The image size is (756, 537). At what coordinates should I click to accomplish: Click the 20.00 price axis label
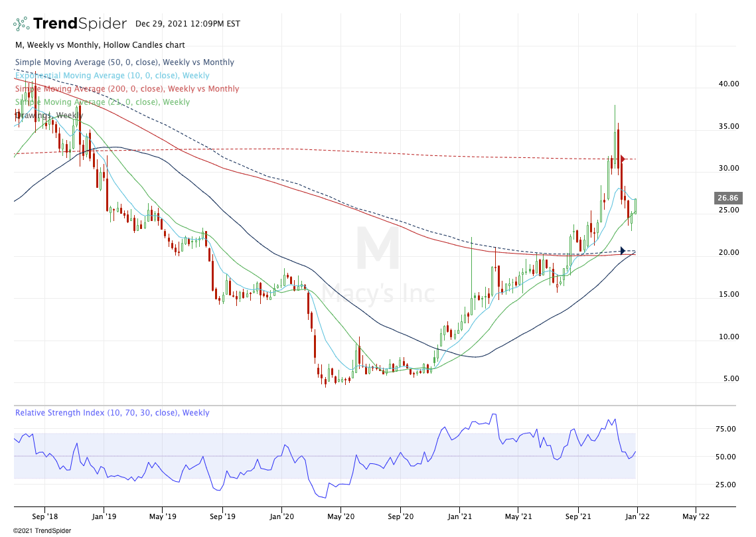[x=729, y=253]
